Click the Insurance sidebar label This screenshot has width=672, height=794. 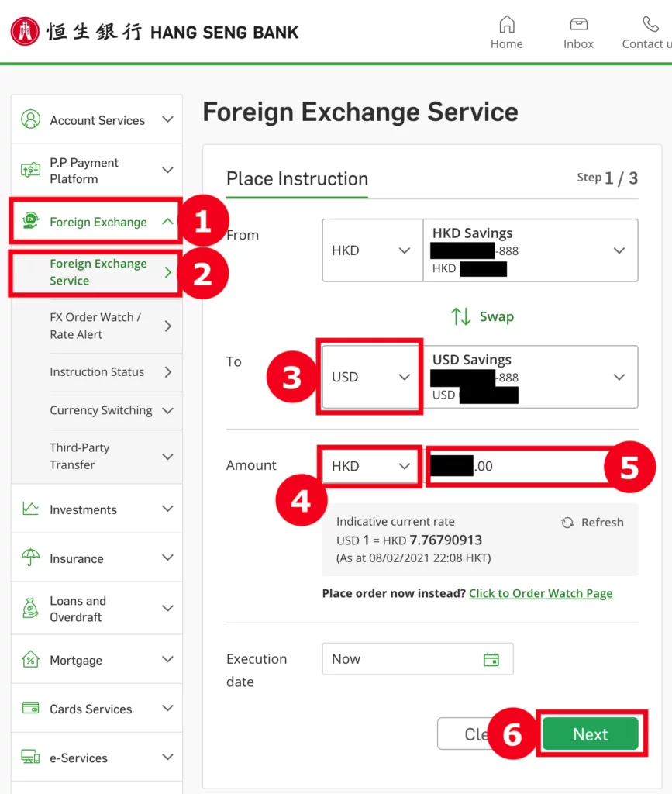coord(77,558)
